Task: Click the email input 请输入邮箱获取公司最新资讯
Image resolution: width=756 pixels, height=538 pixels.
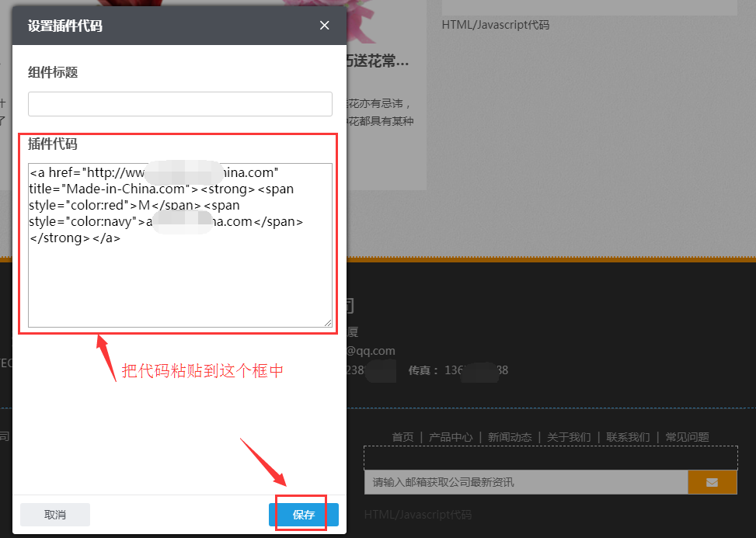Action: pyautogui.click(x=521, y=481)
